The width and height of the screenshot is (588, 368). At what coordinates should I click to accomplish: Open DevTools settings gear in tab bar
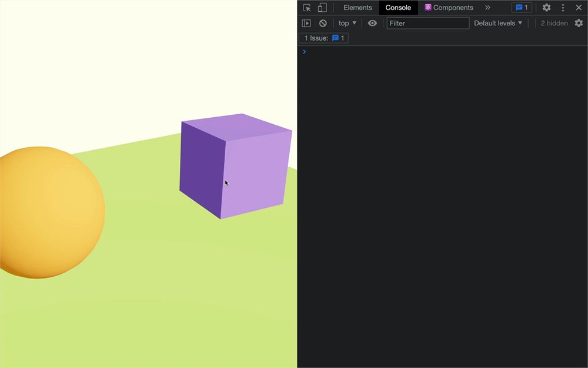pyautogui.click(x=546, y=8)
